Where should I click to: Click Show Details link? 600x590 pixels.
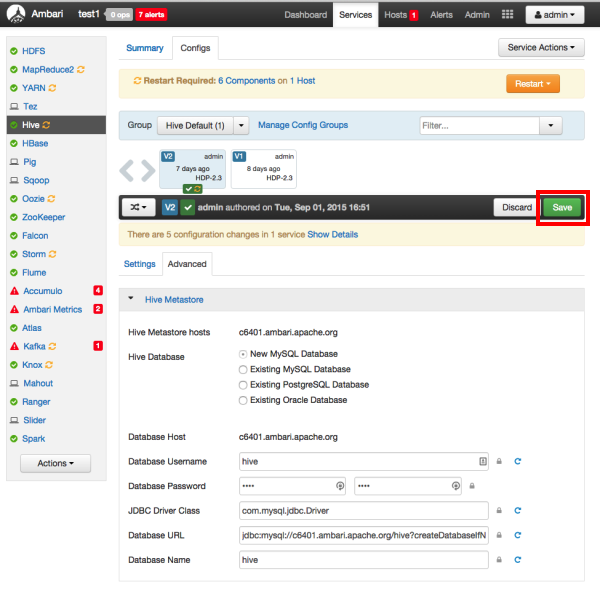tap(333, 235)
